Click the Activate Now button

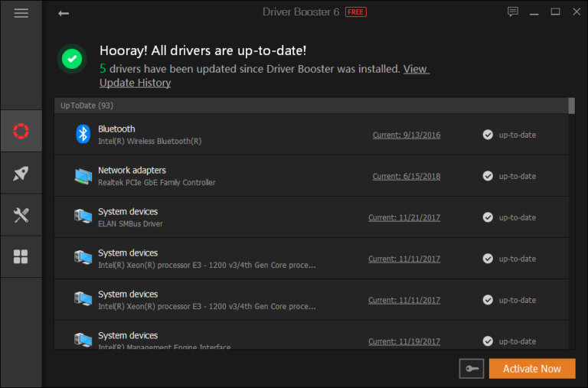pyautogui.click(x=531, y=369)
